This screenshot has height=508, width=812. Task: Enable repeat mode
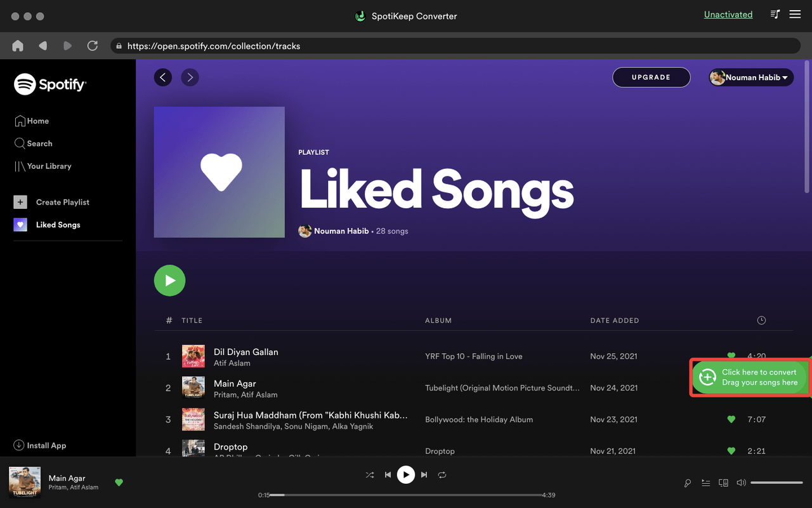click(442, 474)
